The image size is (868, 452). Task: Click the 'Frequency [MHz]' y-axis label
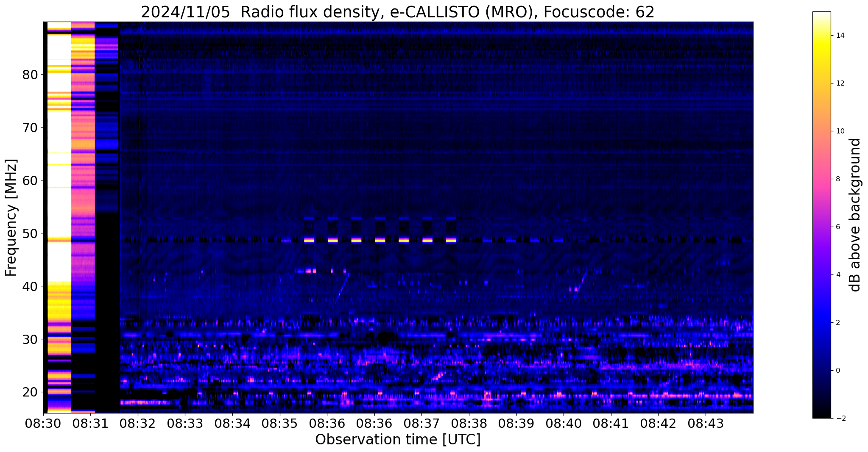point(11,218)
